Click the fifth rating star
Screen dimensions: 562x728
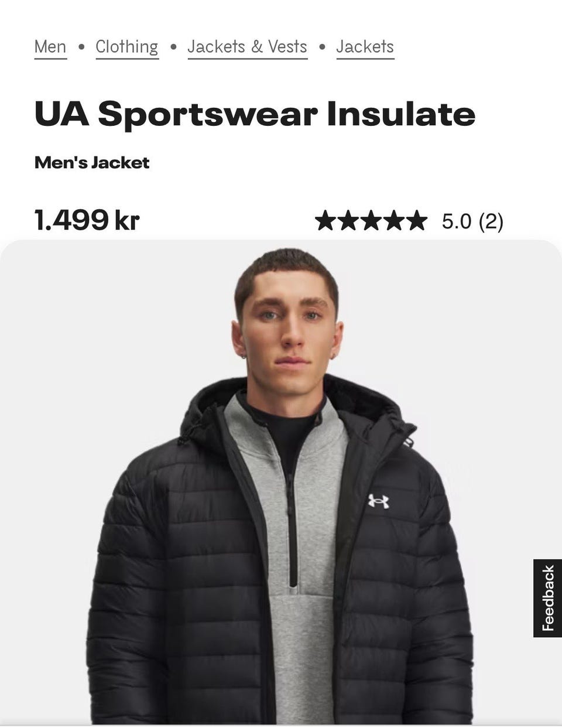click(x=416, y=221)
